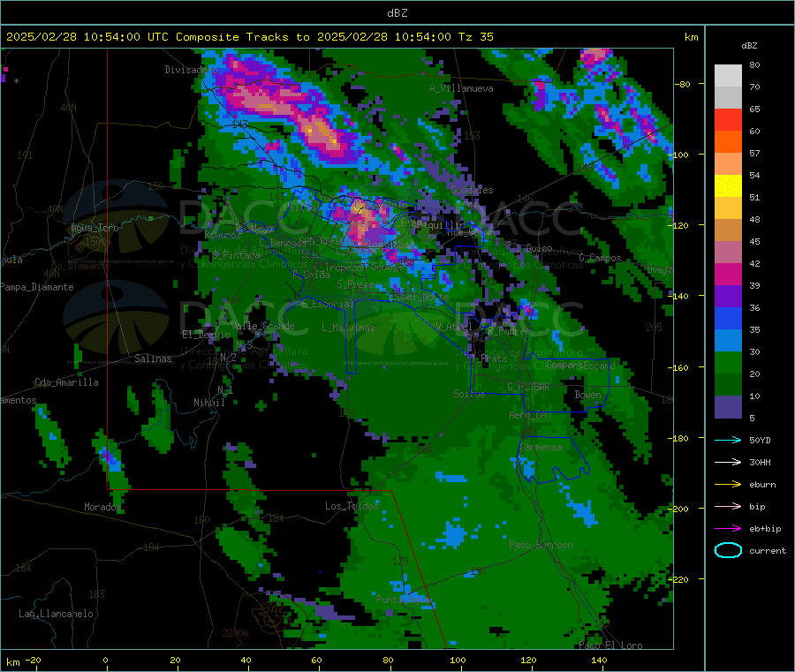Click the 'Punta_Agua' map label
The image size is (795, 672).
click(403, 600)
